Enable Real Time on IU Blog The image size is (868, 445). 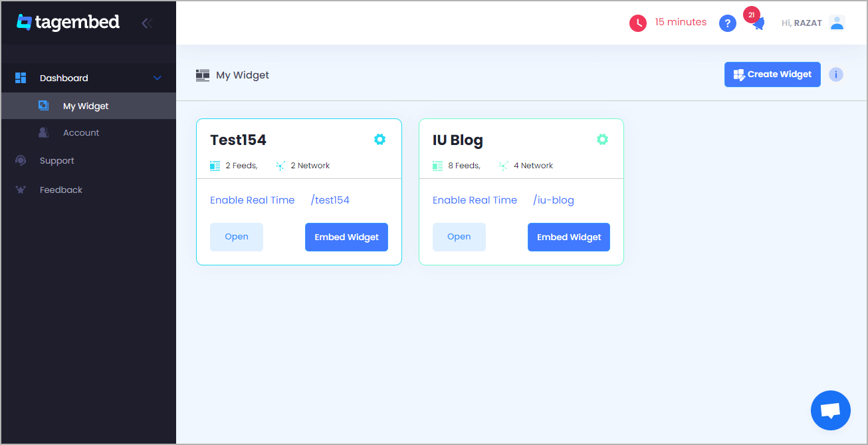click(x=475, y=200)
